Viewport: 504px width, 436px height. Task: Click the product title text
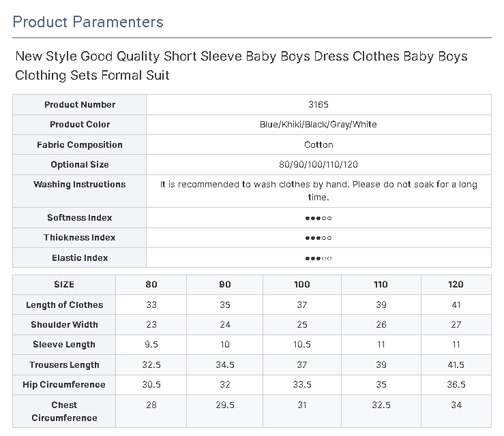[x=241, y=65]
